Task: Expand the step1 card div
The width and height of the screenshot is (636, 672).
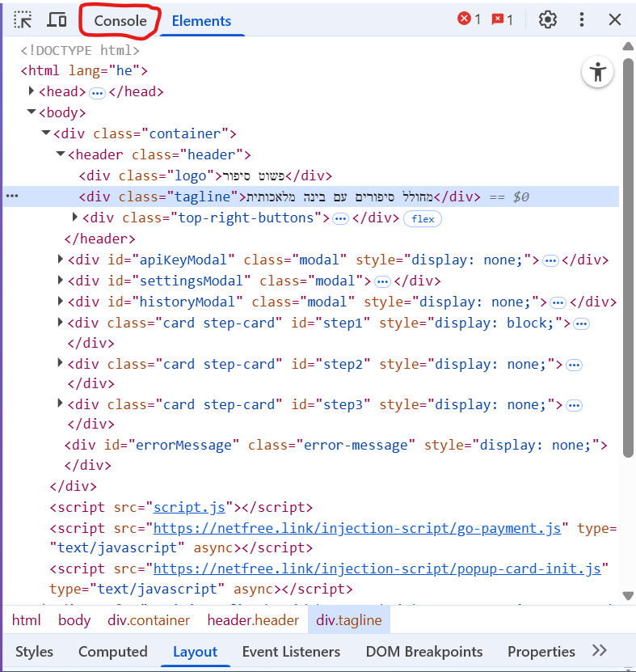Action: tap(61, 322)
